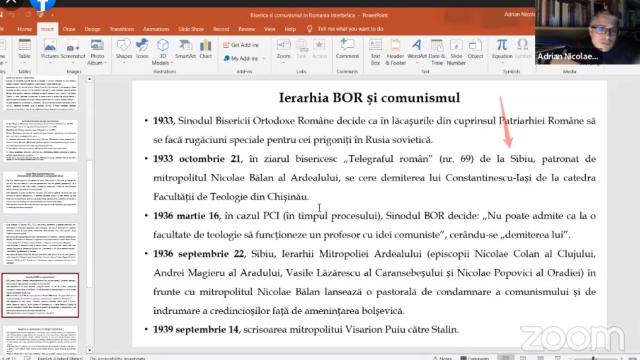
Task: Click the Tell me lightbulb icon
Action: pyautogui.click(x=309, y=29)
